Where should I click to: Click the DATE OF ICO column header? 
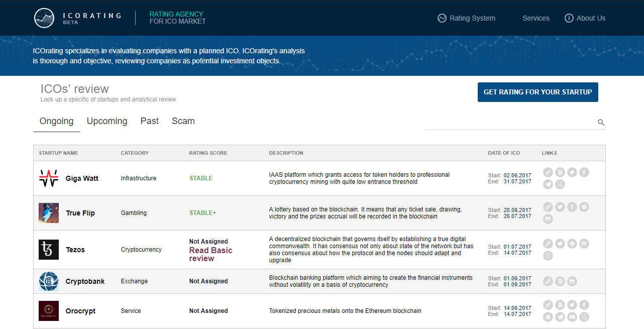coord(504,153)
